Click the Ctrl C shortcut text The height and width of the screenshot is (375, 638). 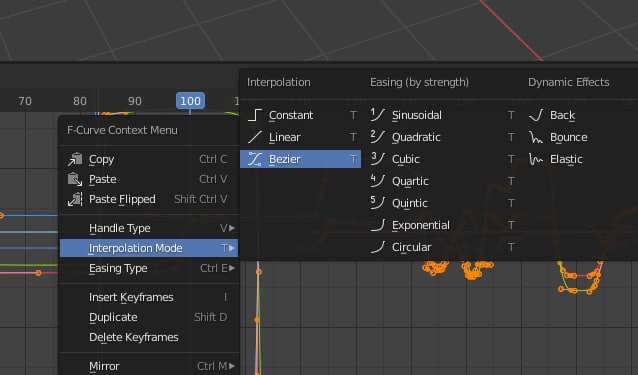[x=213, y=159]
